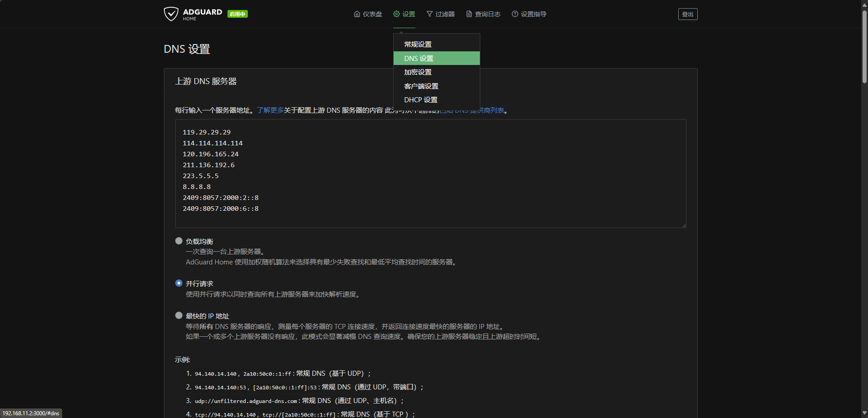868x418 pixels.
Task: Click the filters funnel icon
Action: pyautogui.click(x=429, y=14)
